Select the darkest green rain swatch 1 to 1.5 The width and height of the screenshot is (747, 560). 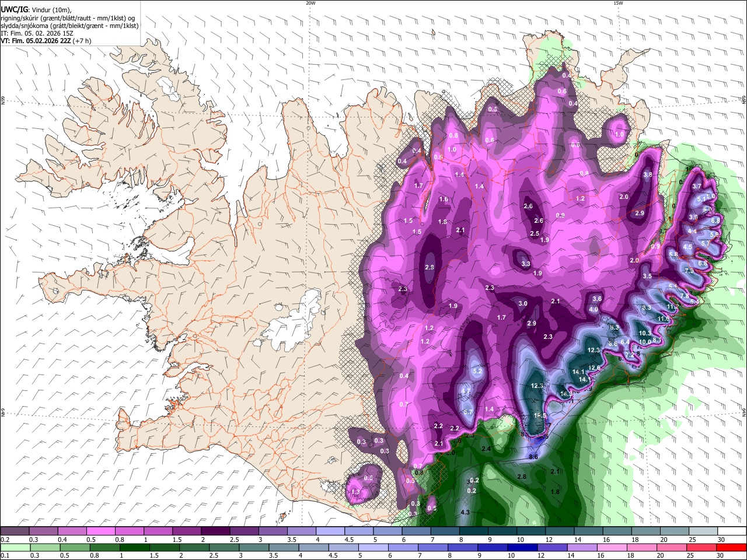click(x=135, y=548)
